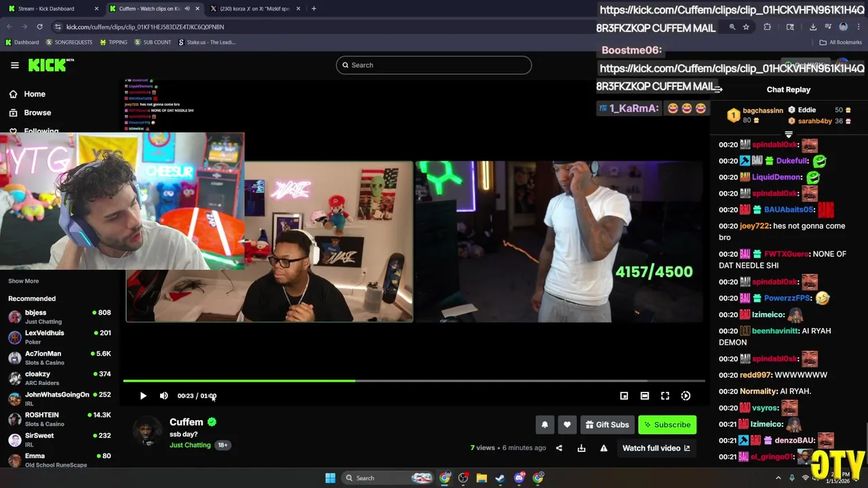Open recommended channel SirSweet
The image size is (868, 488).
[x=60, y=440]
